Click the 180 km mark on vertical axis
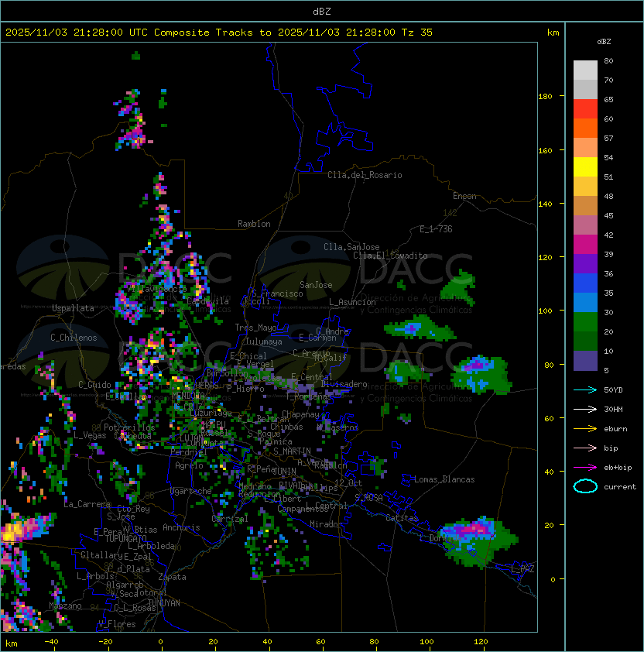644x652 pixels. tap(544, 96)
